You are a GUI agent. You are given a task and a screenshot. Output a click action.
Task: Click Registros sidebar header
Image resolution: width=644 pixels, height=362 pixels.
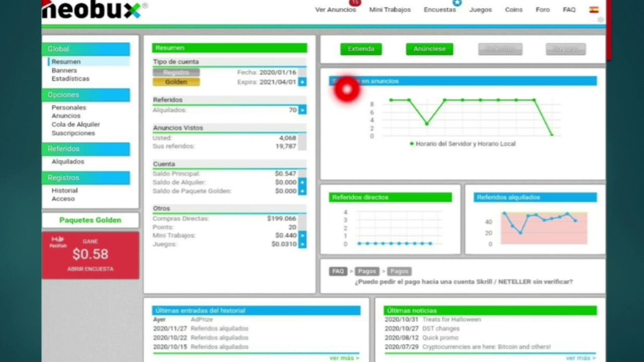pyautogui.click(x=86, y=177)
